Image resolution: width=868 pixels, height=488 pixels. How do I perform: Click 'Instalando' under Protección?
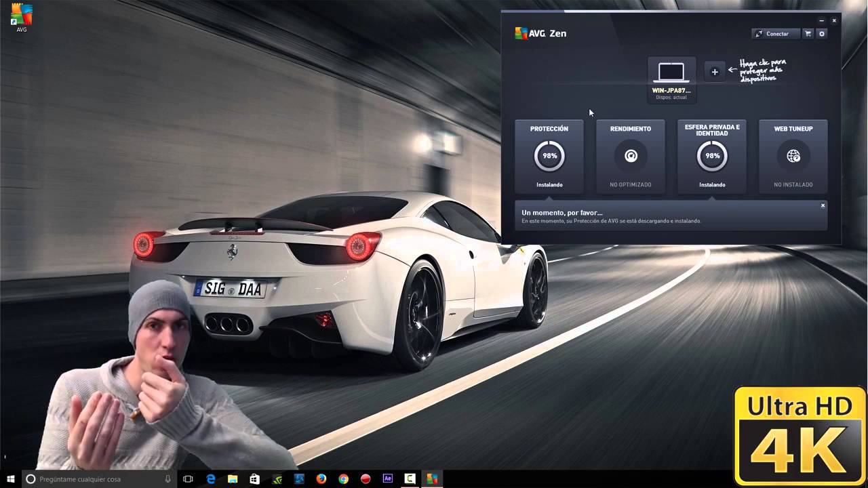[549, 184]
